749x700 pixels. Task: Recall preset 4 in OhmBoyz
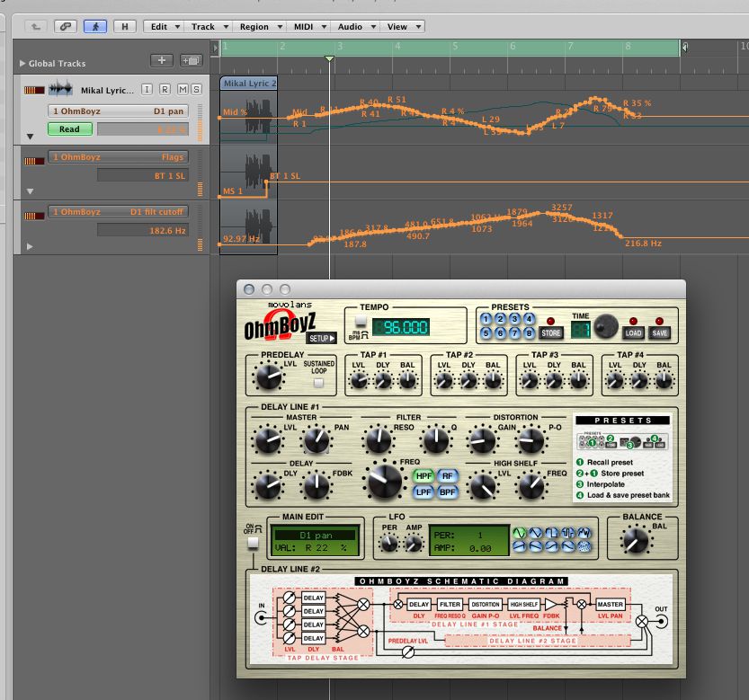[x=529, y=319]
